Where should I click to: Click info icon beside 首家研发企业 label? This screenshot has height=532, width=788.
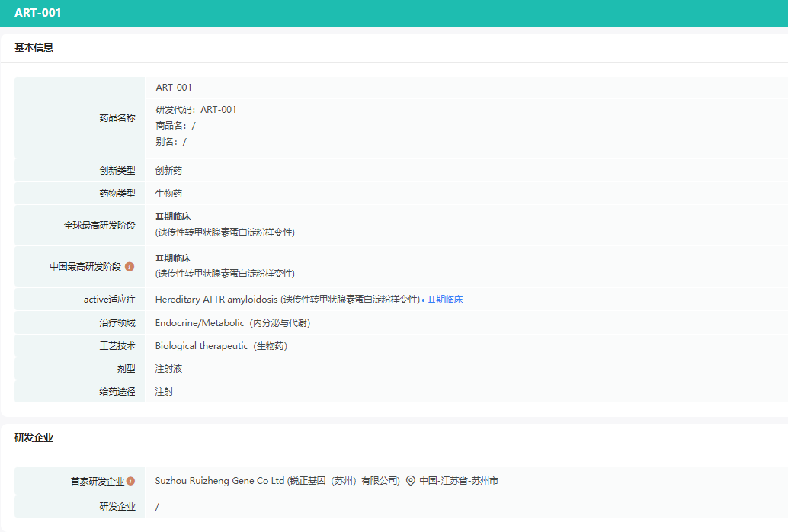[130, 481]
